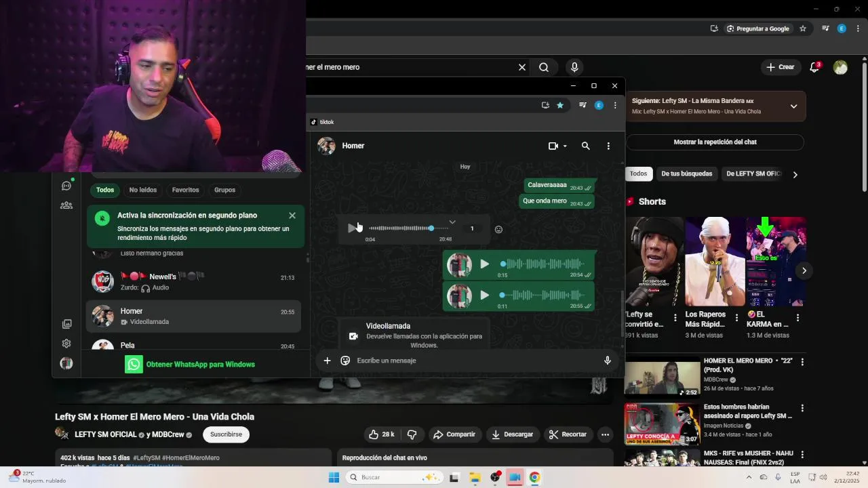Run YouTube search with magnifier button
The height and width of the screenshot is (488, 868).
pos(544,67)
